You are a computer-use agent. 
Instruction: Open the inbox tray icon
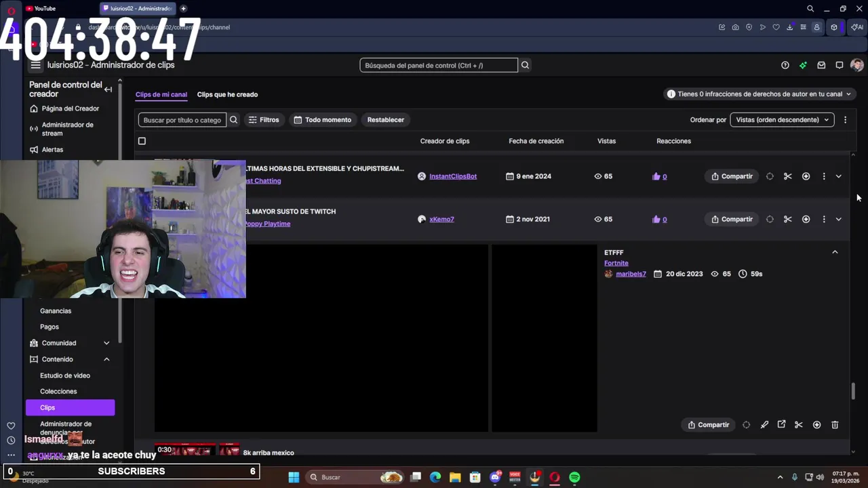[821, 65]
